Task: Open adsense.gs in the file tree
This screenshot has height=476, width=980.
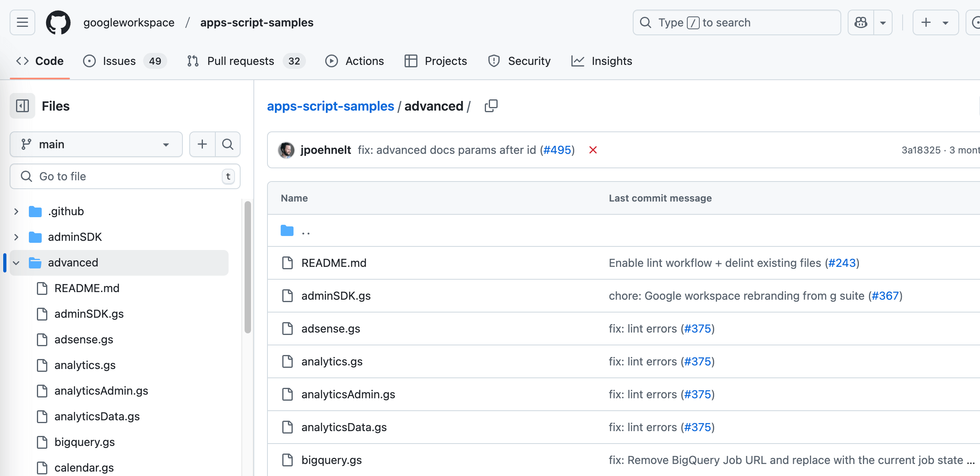Action: click(84, 339)
